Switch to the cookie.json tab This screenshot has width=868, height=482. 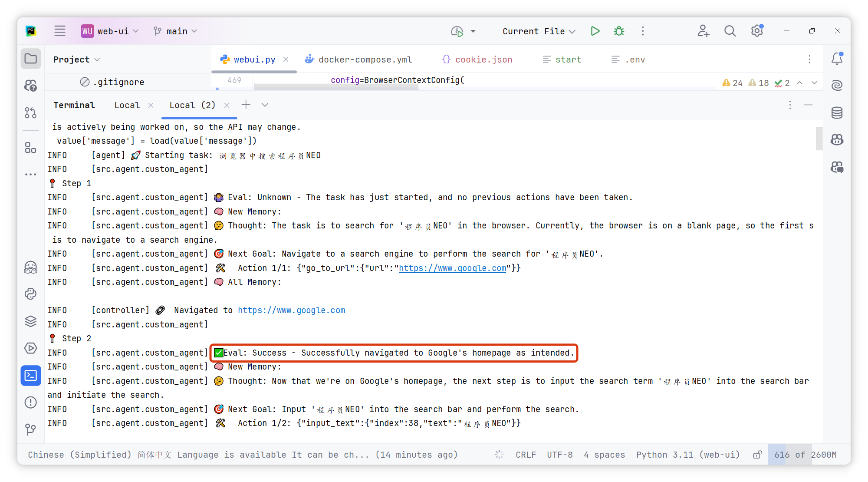click(477, 59)
